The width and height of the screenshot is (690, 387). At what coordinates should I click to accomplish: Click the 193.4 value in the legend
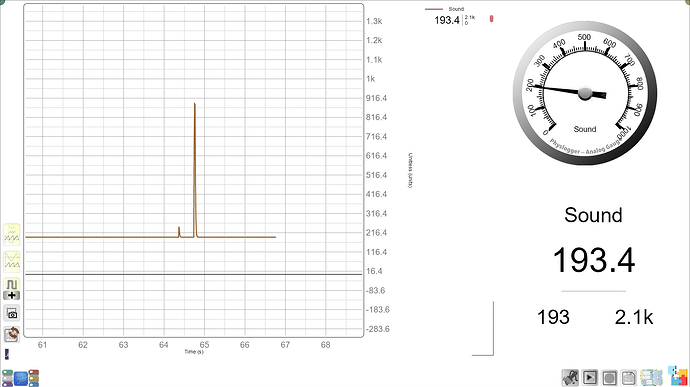(x=447, y=20)
